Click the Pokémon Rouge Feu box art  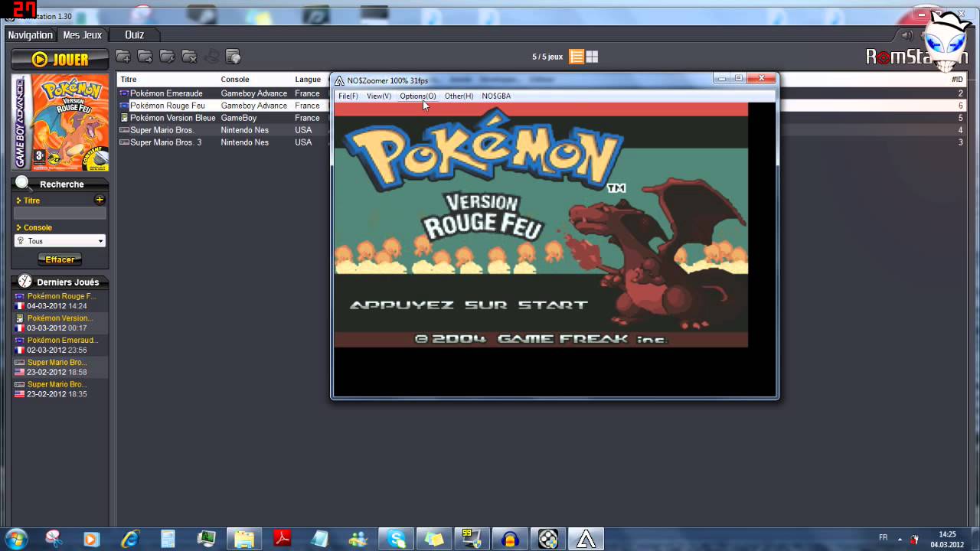[x=60, y=122]
